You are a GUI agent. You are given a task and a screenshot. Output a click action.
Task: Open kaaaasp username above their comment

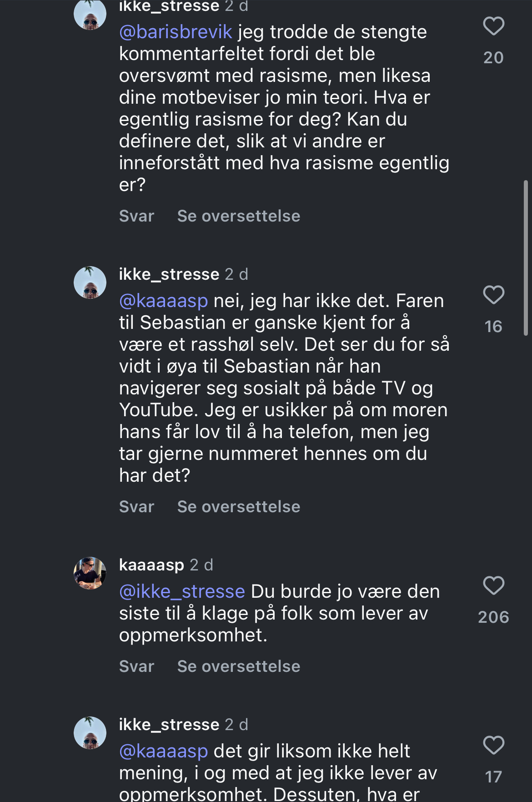[x=151, y=565]
